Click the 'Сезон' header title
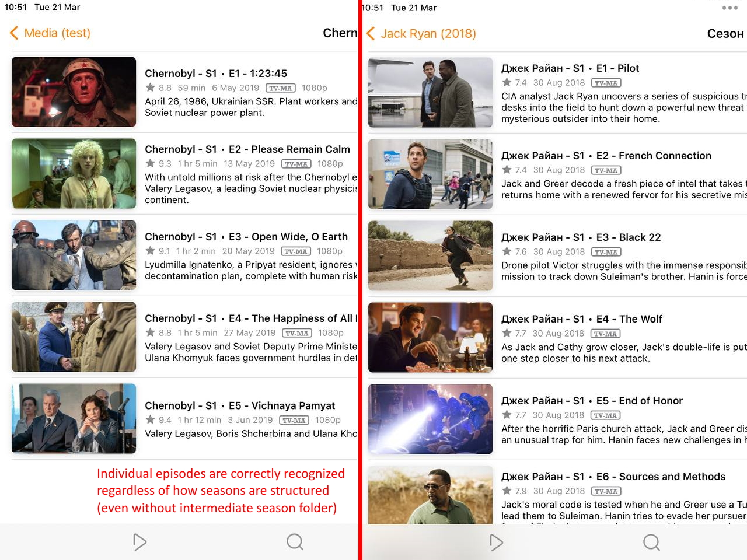 [x=726, y=34]
